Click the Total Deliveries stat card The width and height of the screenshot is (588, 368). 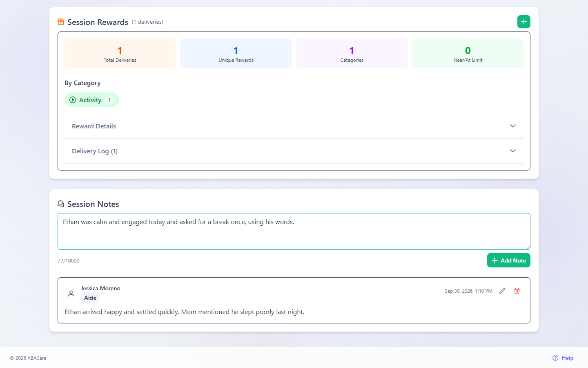[x=120, y=53]
